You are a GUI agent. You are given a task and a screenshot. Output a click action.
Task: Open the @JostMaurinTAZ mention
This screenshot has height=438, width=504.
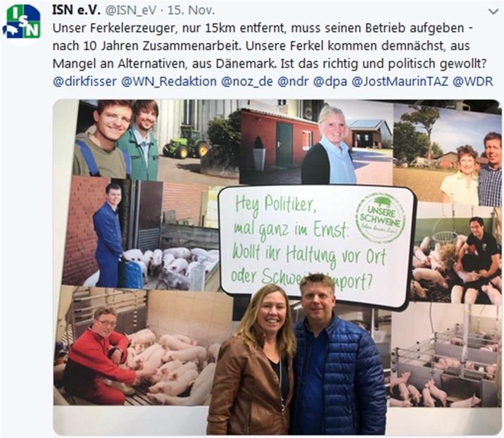(400, 82)
